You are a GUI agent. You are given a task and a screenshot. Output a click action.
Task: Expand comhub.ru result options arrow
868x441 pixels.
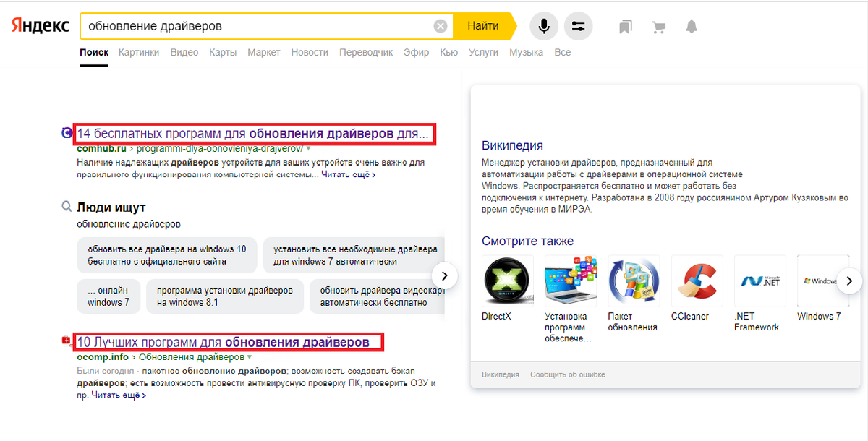click(x=308, y=148)
